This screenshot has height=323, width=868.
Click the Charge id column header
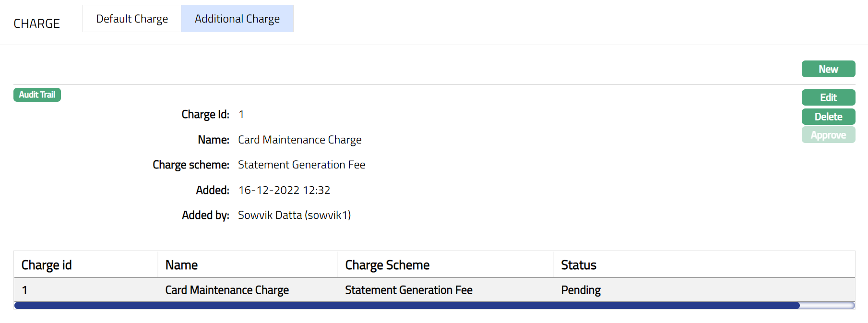click(x=47, y=265)
